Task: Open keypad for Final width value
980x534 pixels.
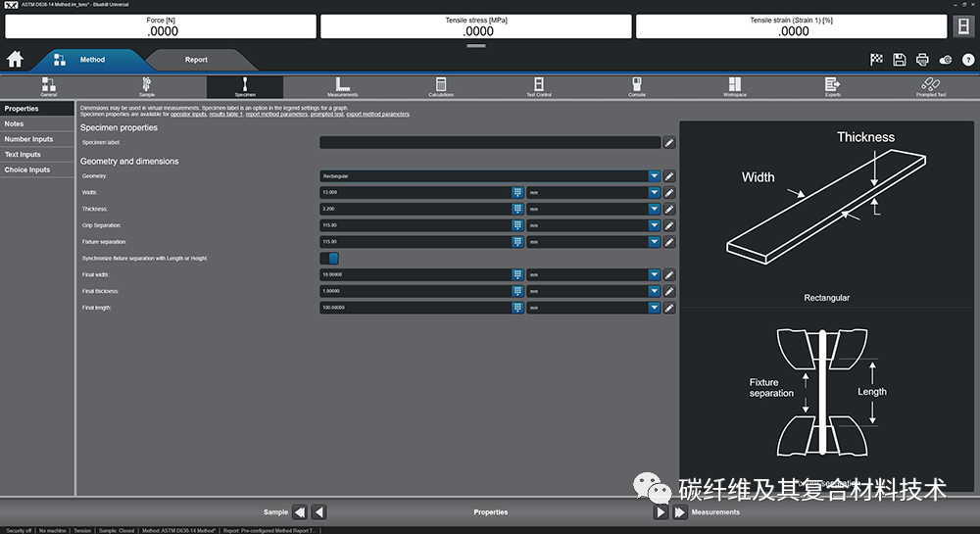Action: 517,274
